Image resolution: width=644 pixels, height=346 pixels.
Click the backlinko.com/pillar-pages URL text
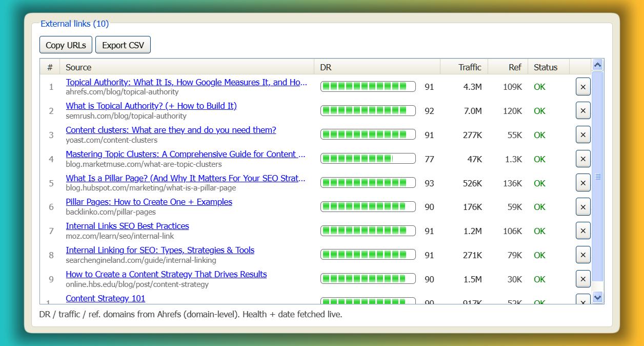tap(111, 212)
